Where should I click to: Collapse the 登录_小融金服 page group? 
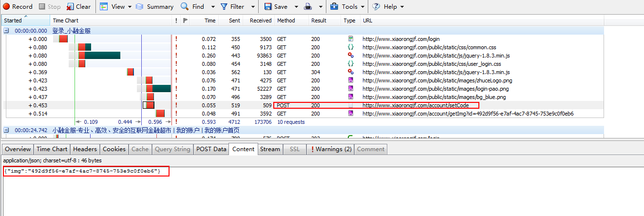click(x=6, y=31)
